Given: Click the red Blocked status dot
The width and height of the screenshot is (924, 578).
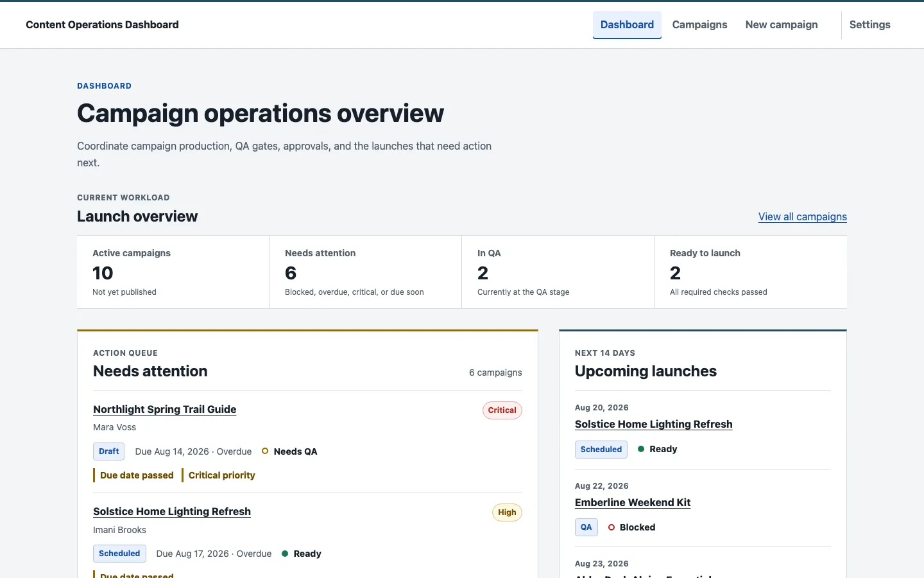Looking at the screenshot, I should point(612,527).
